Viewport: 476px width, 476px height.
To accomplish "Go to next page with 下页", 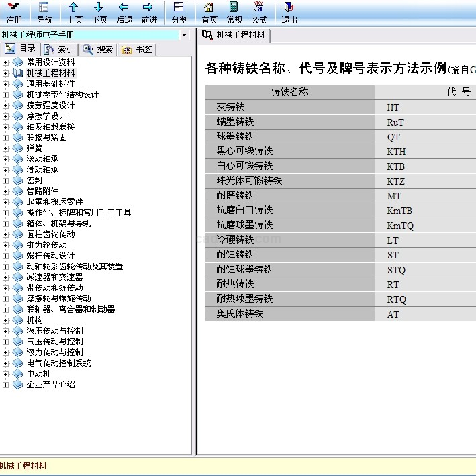I will click(99, 12).
